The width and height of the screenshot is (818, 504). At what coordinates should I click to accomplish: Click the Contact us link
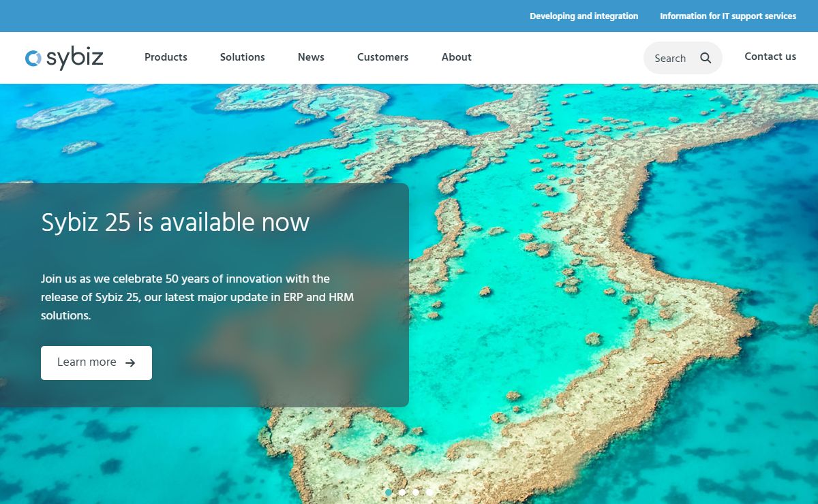click(x=770, y=57)
